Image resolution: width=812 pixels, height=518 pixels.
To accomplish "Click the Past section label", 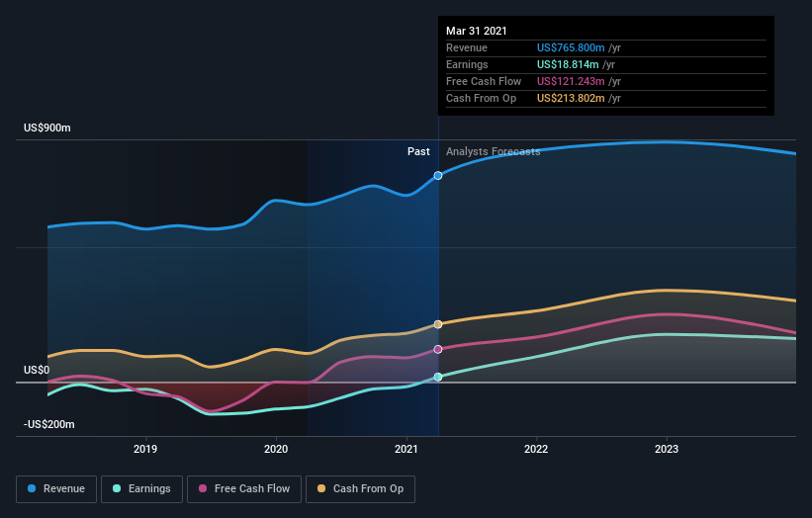I will click(418, 151).
